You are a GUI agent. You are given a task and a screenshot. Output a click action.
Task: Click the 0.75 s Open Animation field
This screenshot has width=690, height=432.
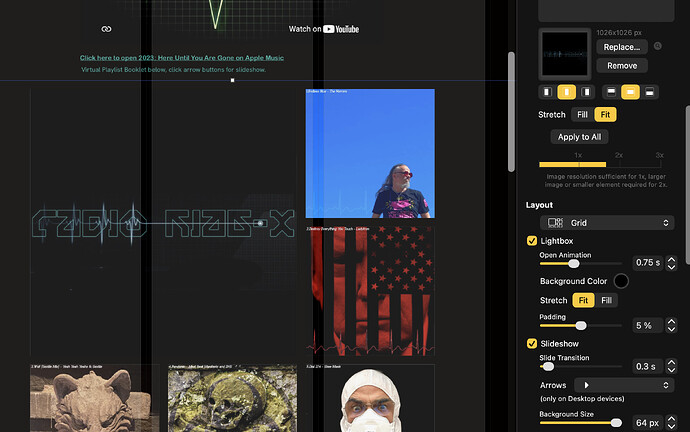647,263
